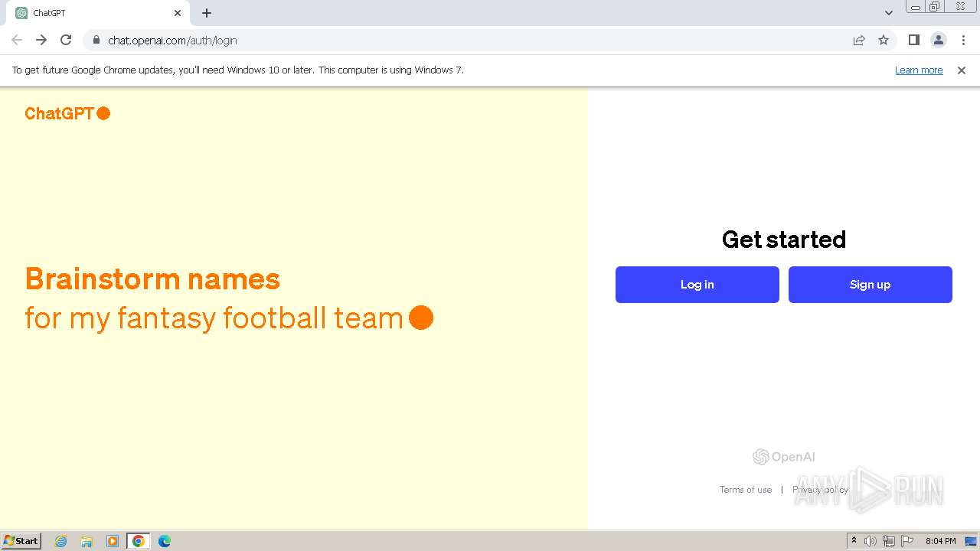Click the Get started heading
Screen dimensions: 980x551
(784, 240)
